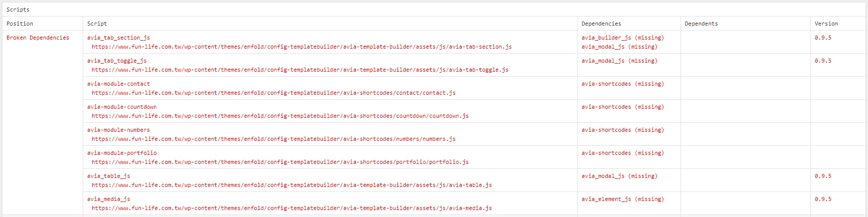Click the Broken Dependencies position label
Screen dimensions: 868x217
coord(38,38)
